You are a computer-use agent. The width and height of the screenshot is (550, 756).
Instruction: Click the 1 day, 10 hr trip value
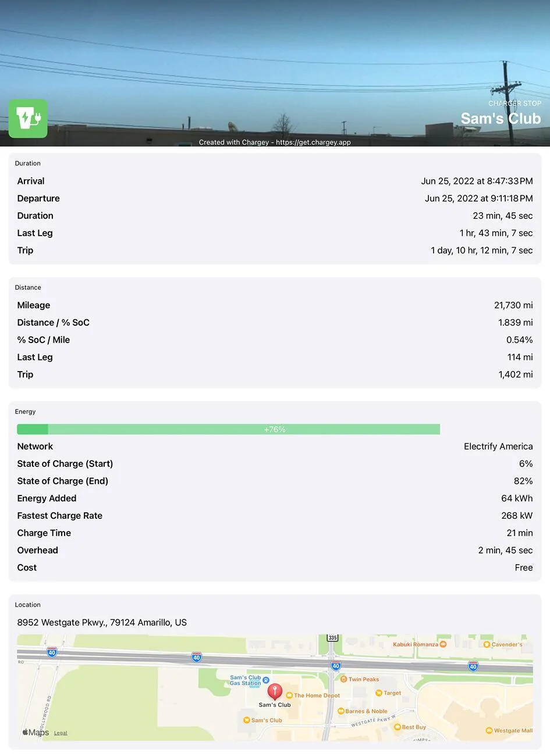(482, 250)
